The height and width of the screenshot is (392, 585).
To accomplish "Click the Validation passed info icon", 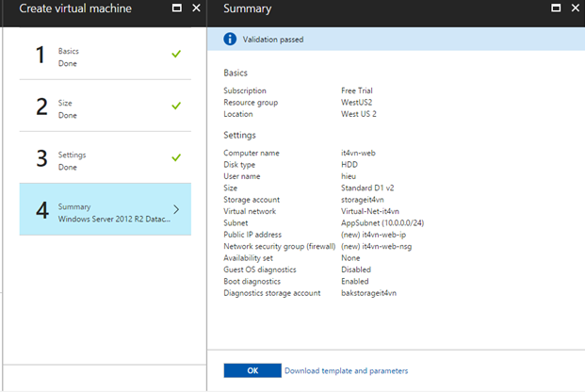I will (229, 40).
